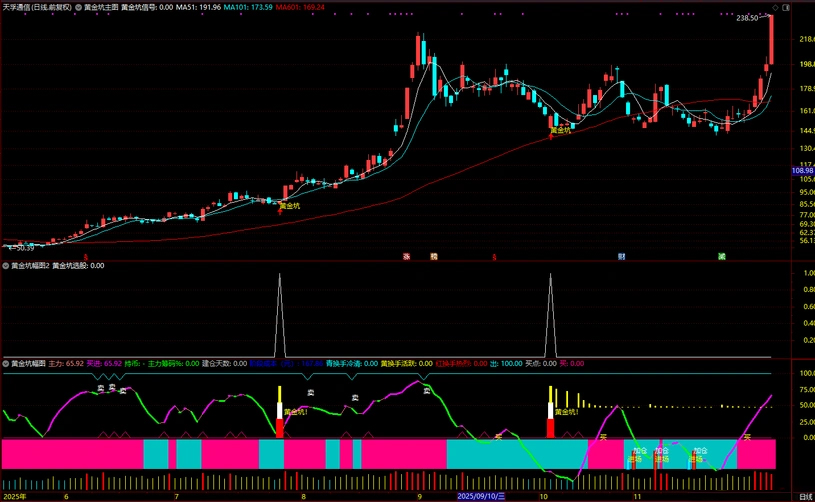Click the 2025/09/10 date marker on time axis

click(x=479, y=495)
